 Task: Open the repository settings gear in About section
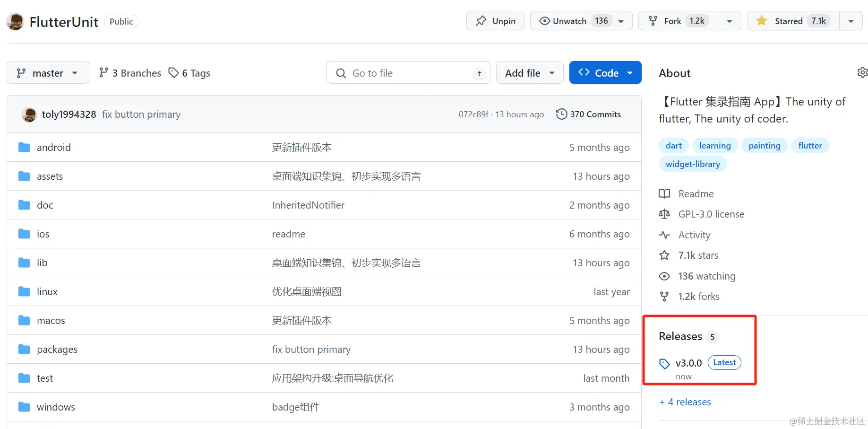pyautogui.click(x=862, y=72)
